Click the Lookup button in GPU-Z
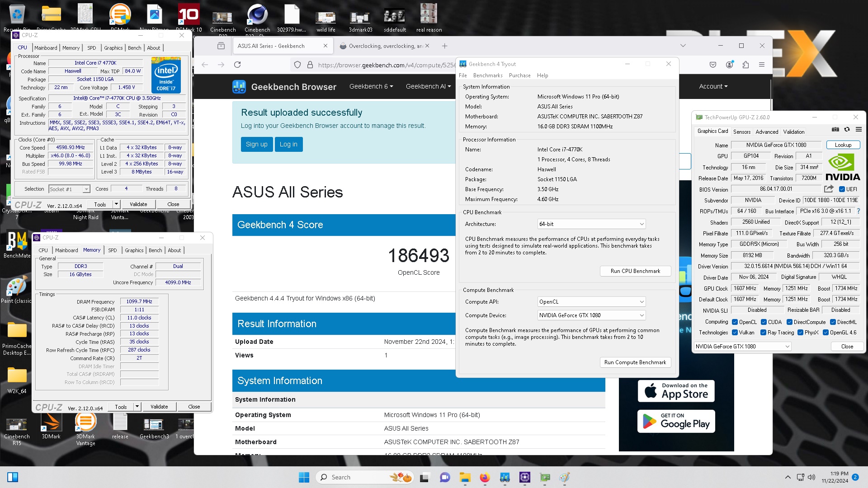Viewport: 868px width, 488px height. coord(843,145)
